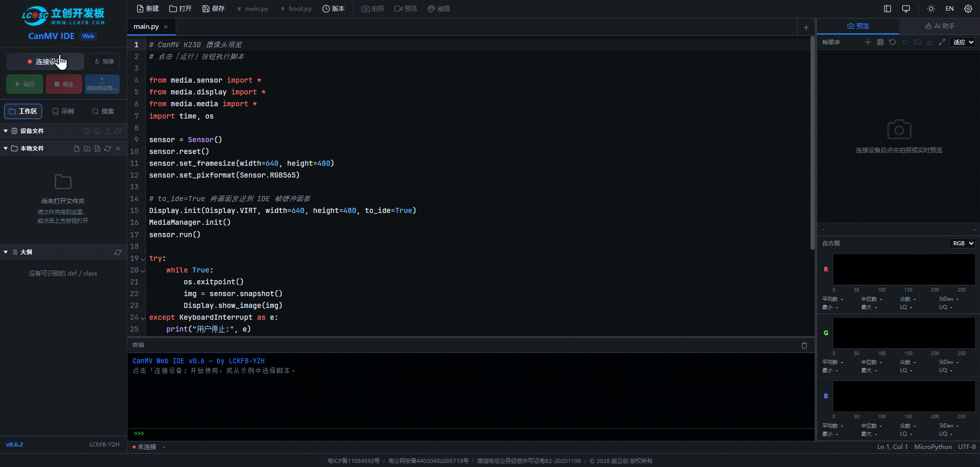Click the 烧录 flash button
This screenshot has height=467, width=980.
(x=104, y=62)
